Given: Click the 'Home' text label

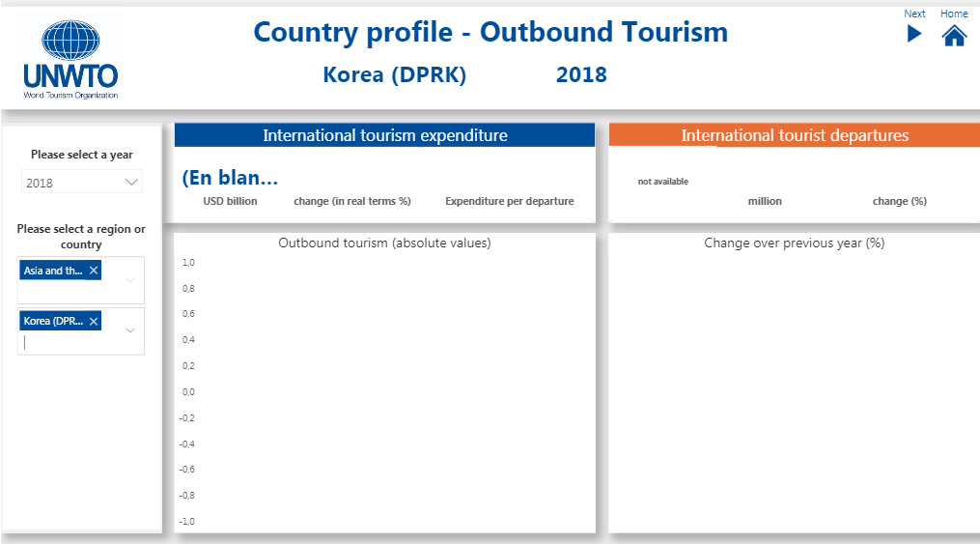Looking at the screenshot, I should click(x=954, y=14).
